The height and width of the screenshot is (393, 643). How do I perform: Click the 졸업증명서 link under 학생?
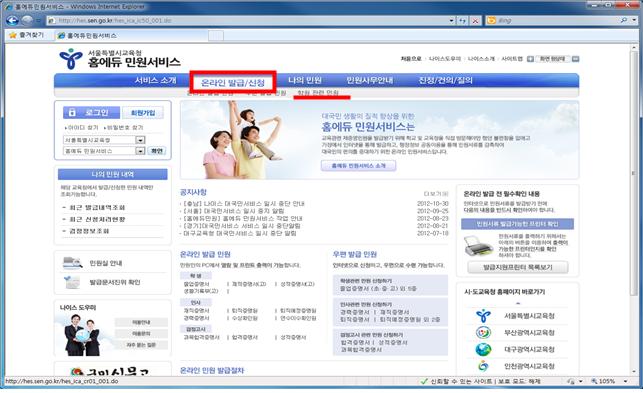point(196,284)
